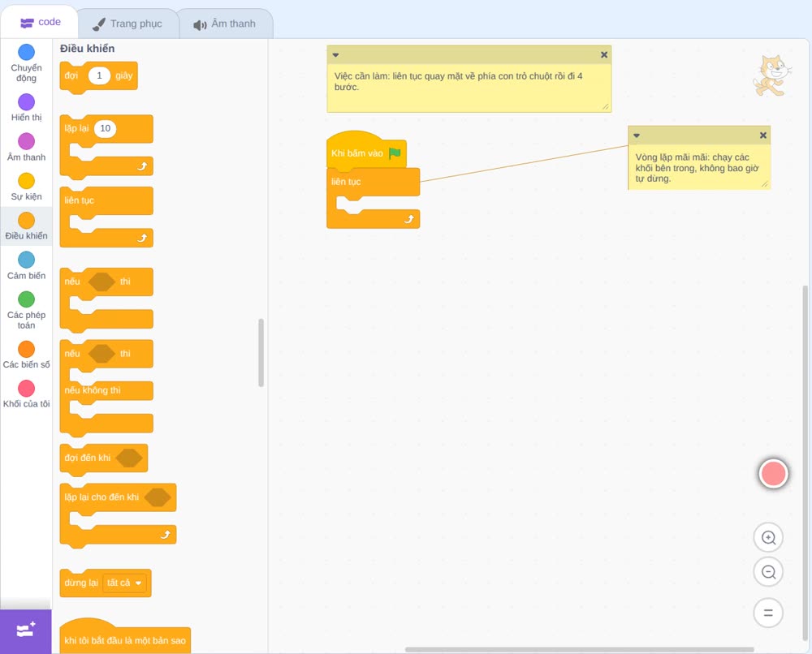Collapse the 'Việc cần làm' comment
This screenshot has height=654, width=812.
[335, 55]
